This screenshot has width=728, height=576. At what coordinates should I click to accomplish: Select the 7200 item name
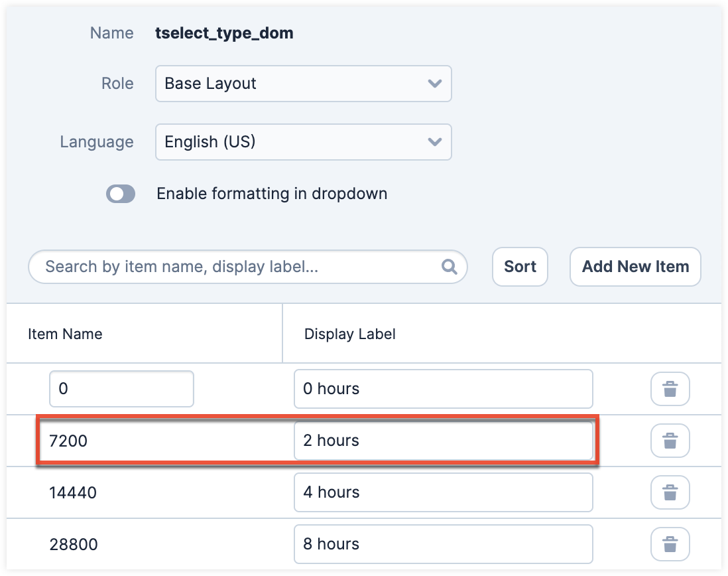tap(68, 441)
